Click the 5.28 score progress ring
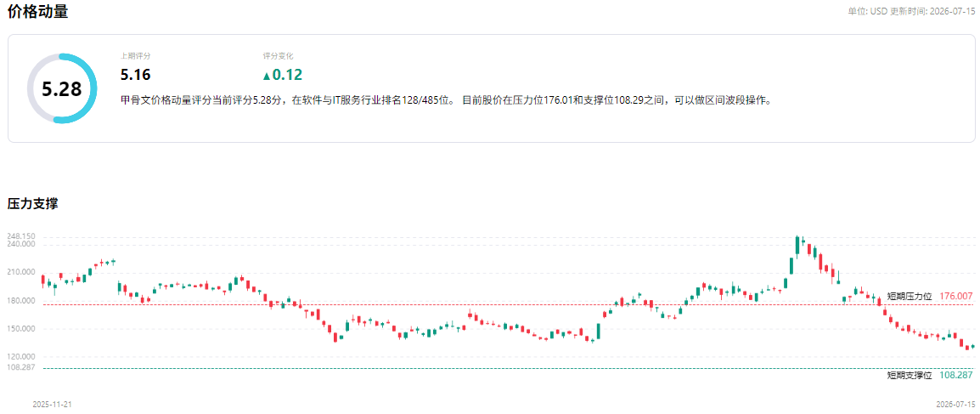This screenshot has height=414, width=980. 62,88
